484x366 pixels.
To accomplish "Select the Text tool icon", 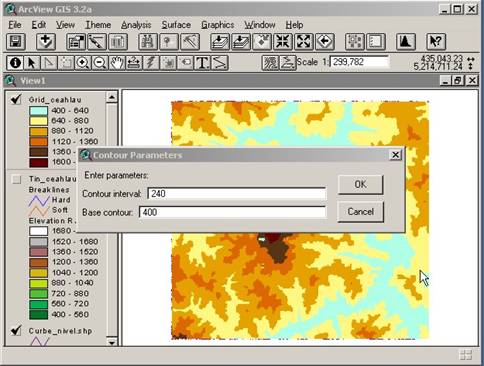I will coord(202,63).
